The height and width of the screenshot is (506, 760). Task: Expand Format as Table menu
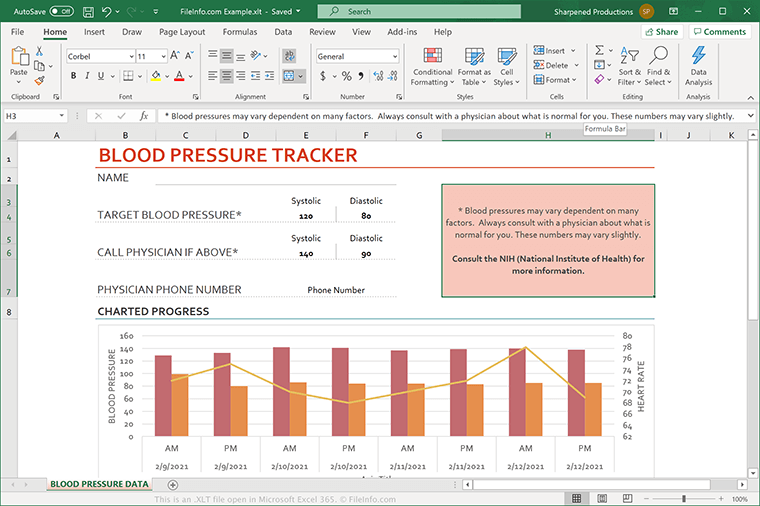(x=474, y=67)
